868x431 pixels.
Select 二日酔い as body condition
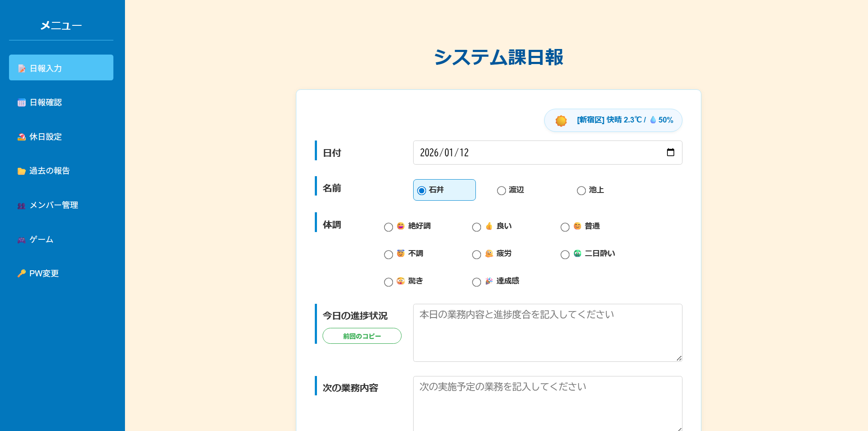point(565,254)
